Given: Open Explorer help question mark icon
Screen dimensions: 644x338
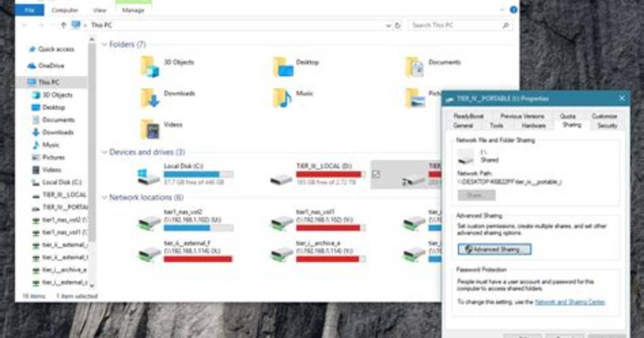Looking at the screenshot, I should 513,10.
